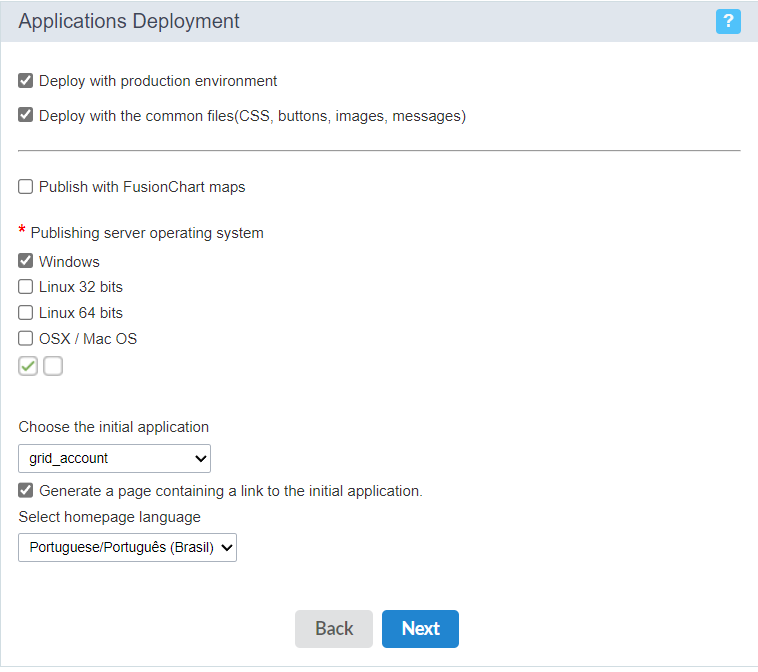
Task: Uncheck the Windows operating system box
Action: (x=26, y=261)
